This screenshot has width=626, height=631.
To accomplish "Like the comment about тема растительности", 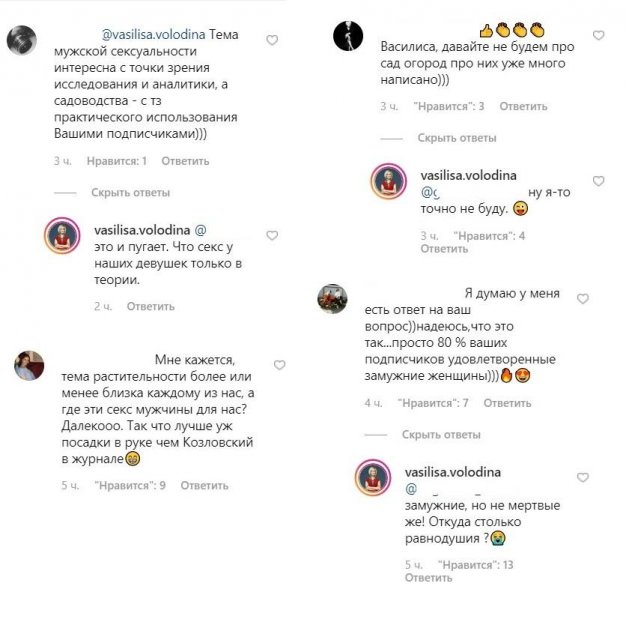I will (280, 365).
